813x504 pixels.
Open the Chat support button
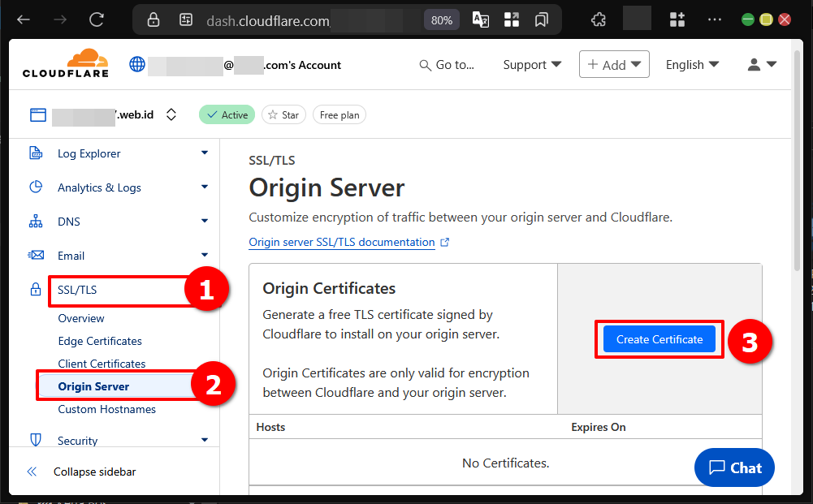point(734,467)
